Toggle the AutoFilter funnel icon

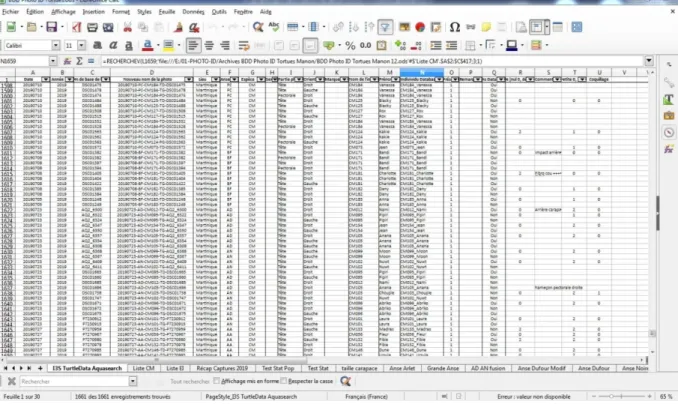385,27
